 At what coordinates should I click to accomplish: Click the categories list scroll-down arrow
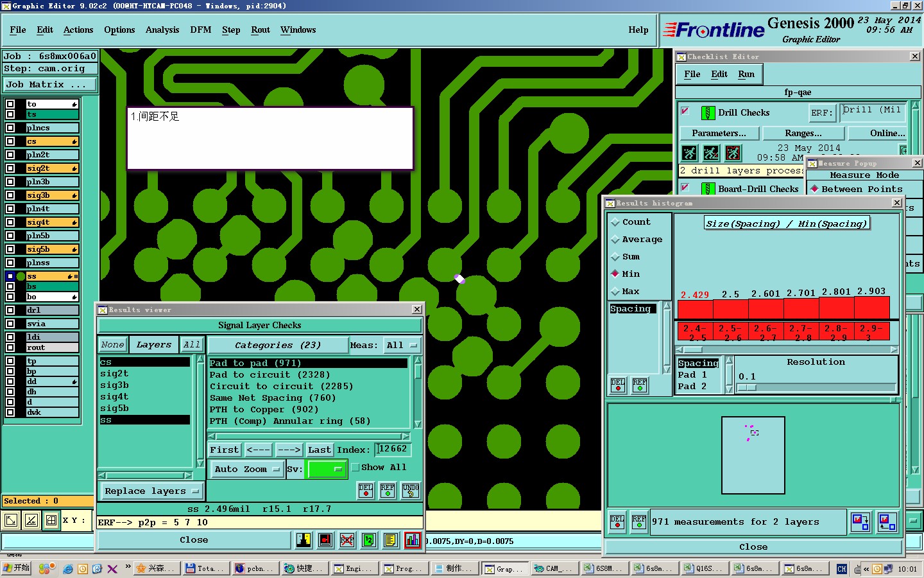pyautogui.click(x=418, y=425)
